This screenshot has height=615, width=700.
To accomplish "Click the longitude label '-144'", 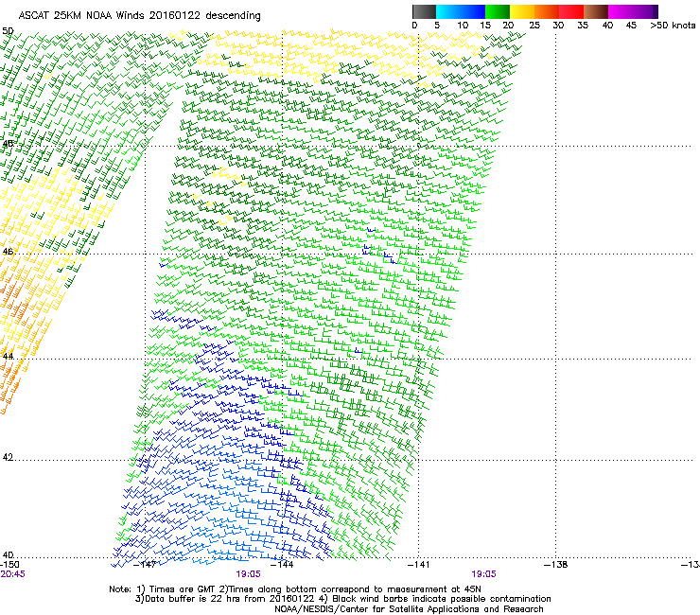I will coord(283,565).
